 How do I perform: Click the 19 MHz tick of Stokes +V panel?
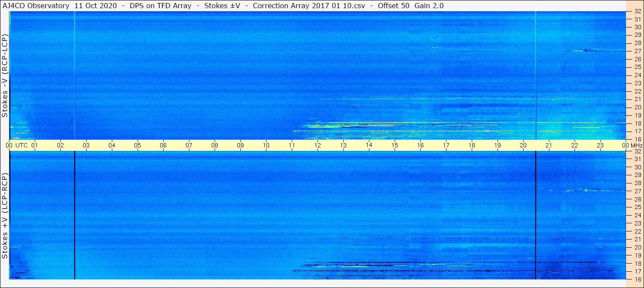pyautogui.click(x=637, y=255)
